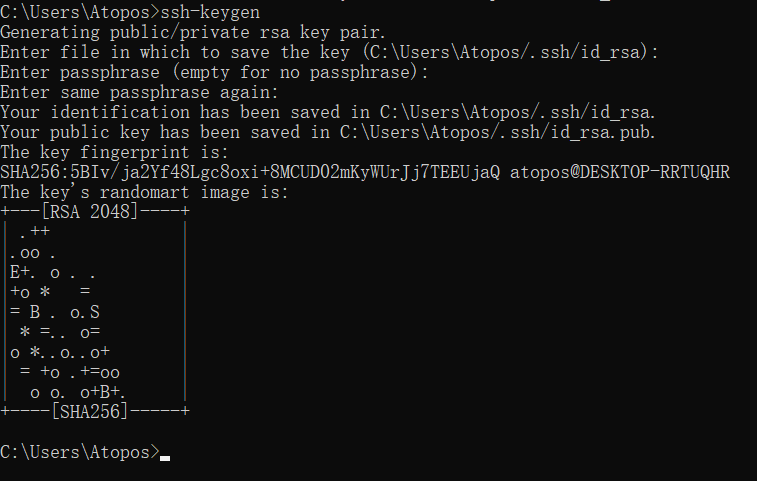757x481 pixels.
Task: Click the letter S in the randomart
Action: point(94,311)
